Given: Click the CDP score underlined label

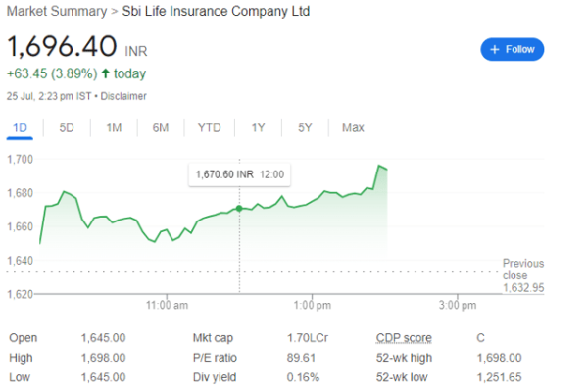Looking at the screenshot, I should [x=404, y=338].
